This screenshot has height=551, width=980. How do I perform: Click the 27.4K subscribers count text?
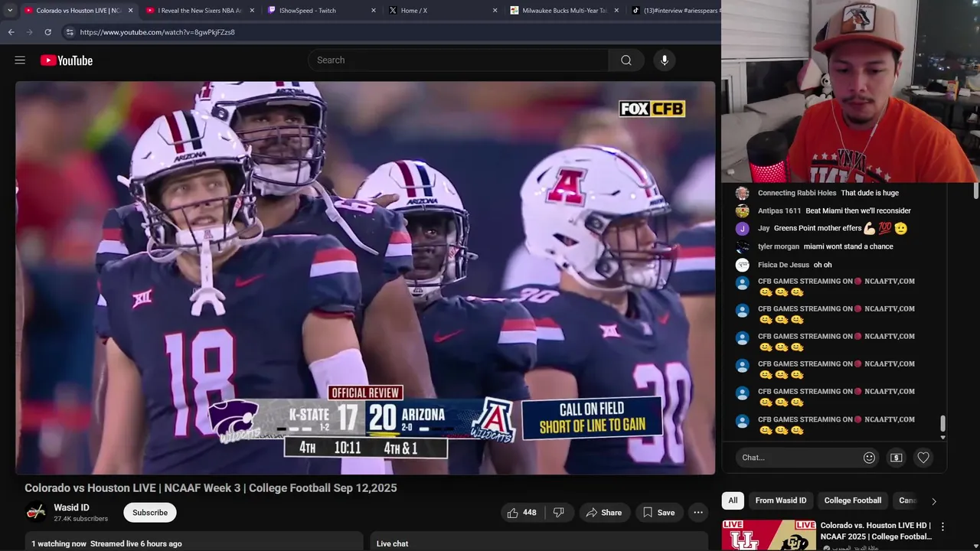80,519
